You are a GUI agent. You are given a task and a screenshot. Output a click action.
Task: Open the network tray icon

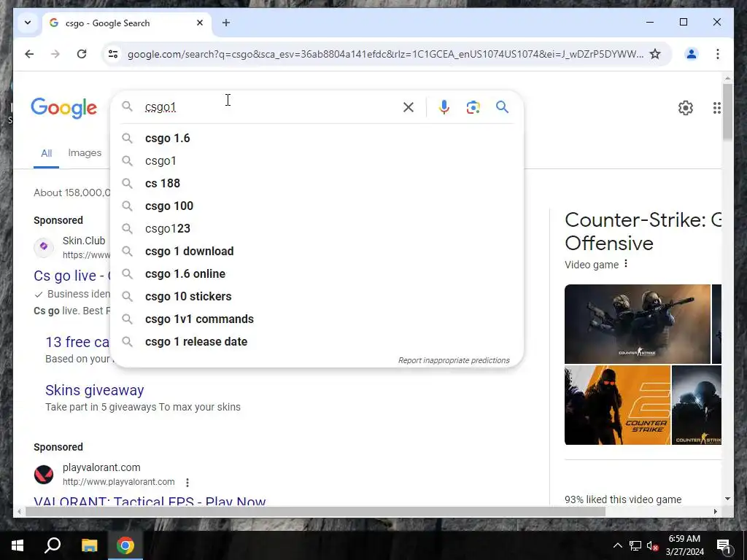coord(635,545)
